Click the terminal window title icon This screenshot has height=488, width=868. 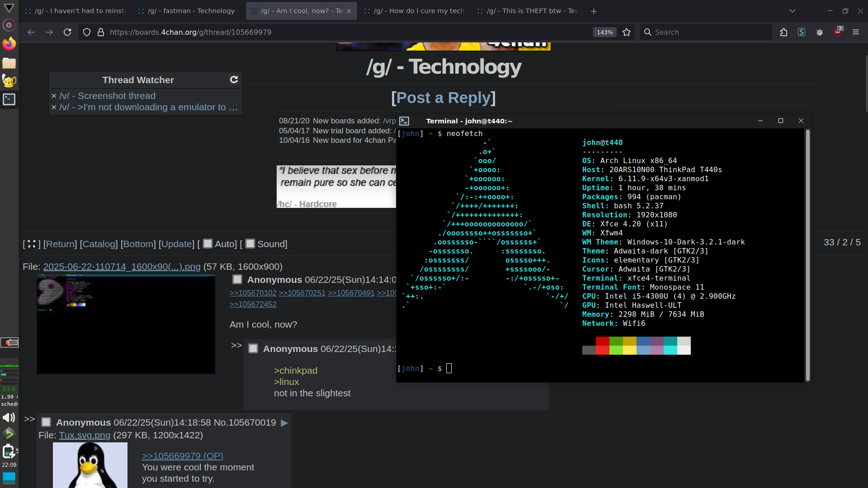(404, 121)
